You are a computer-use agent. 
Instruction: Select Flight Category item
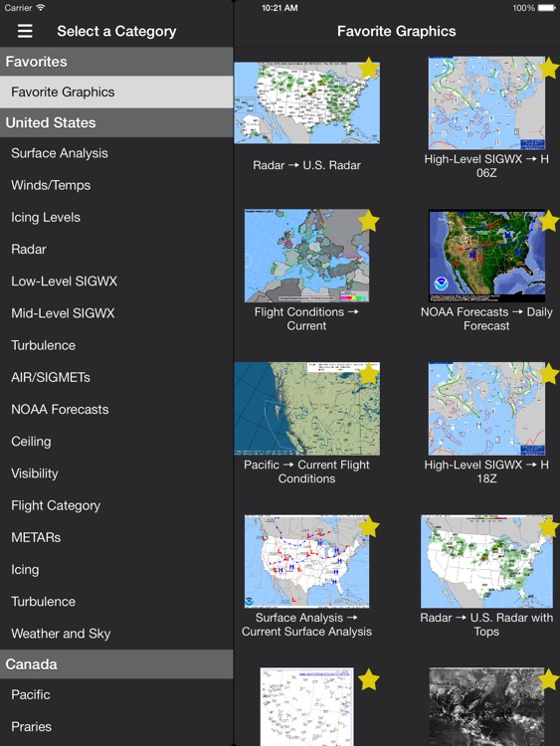116,505
